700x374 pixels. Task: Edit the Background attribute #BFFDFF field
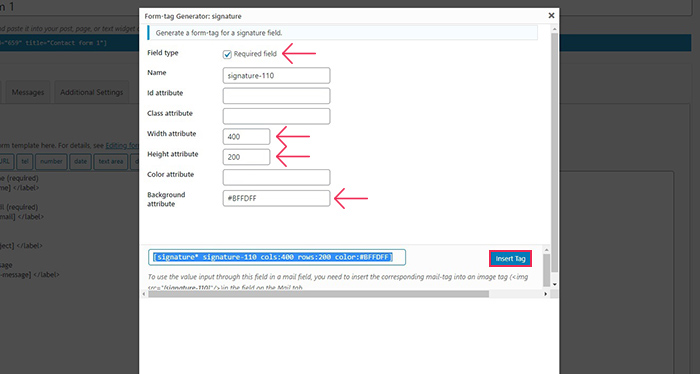pos(276,198)
